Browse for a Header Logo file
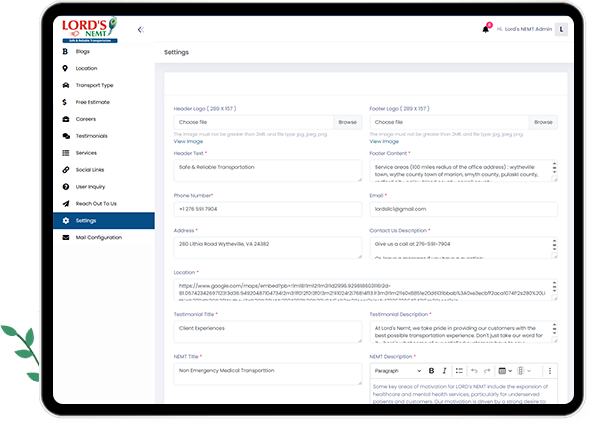 click(x=348, y=122)
